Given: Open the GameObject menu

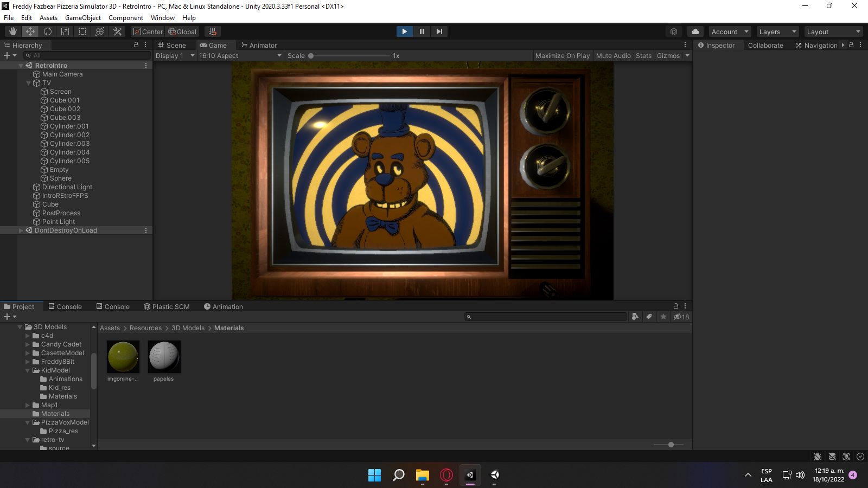Looking at the screenshot, I should click(x=82, y=18).
